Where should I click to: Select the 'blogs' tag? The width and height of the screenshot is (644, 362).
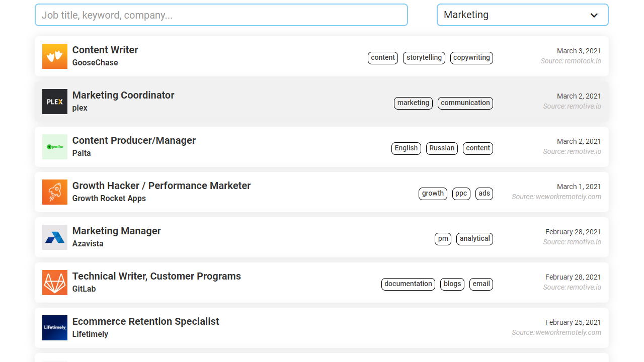click(452, 284)
